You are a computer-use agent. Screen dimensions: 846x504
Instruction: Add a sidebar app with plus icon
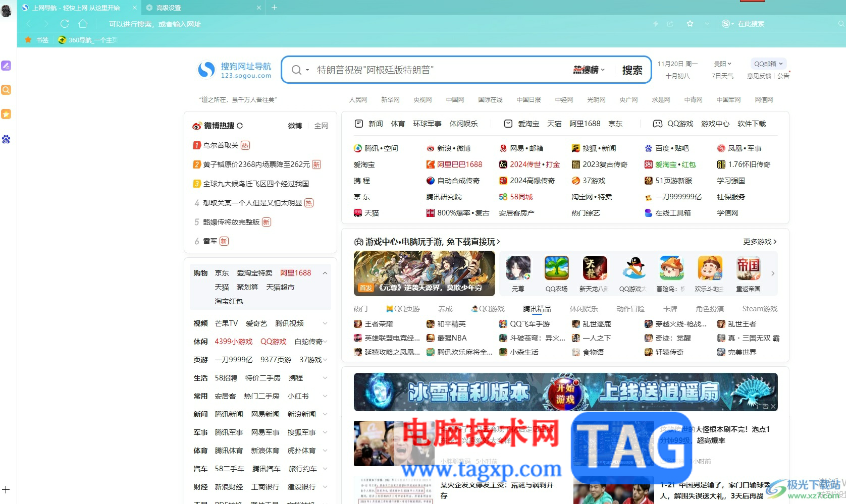coord(6,490)
